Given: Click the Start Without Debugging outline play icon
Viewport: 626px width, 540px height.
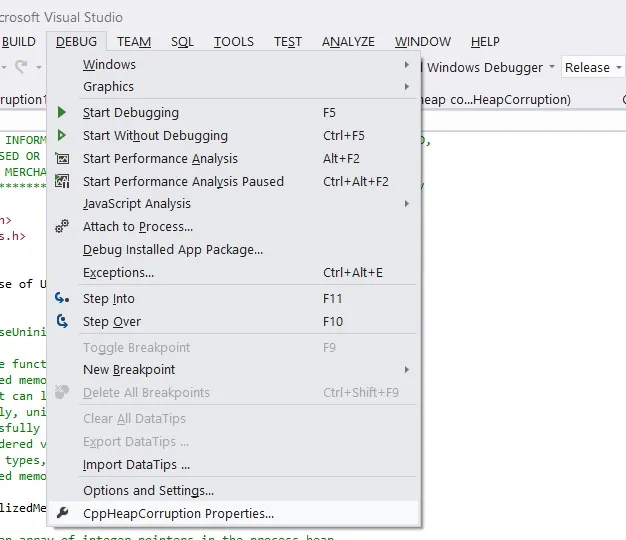Looking at the screenshot, I should (61, 135).
